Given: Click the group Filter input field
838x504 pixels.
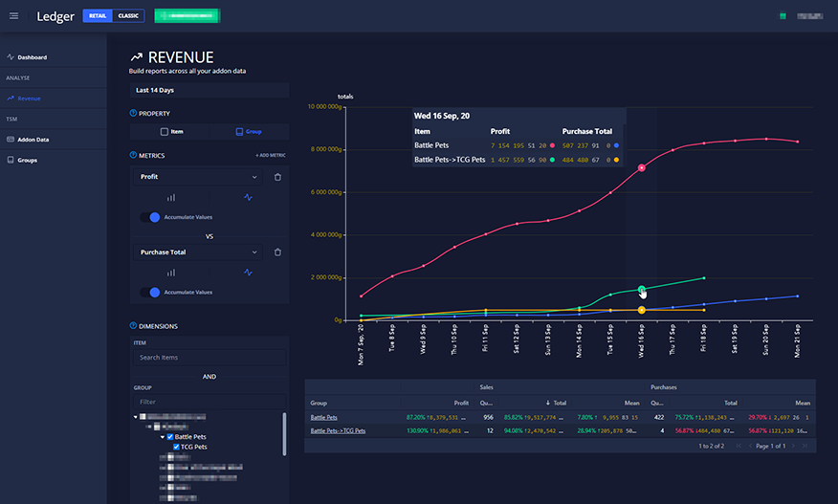Looking at the screenshot, I should (x=209, y=402).
